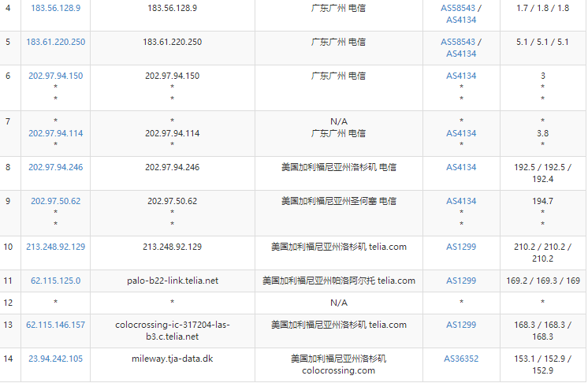
Task: Select N/A location in hop 7 row
Action: coord(339,121)
